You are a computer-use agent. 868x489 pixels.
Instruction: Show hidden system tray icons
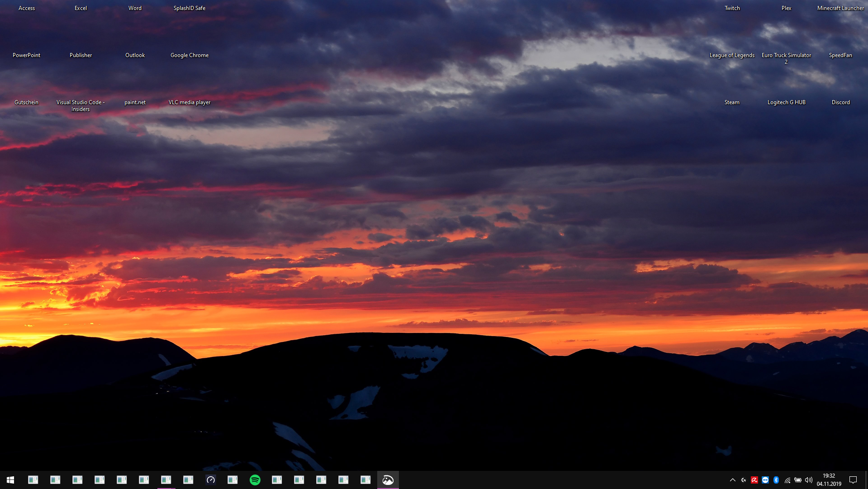[x=733, y=480]
